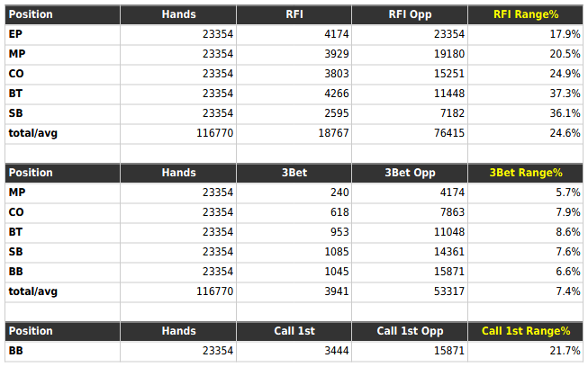Click the RFI Range% column header
588x367 pixels.
pyautogui.click(x=525, y=14)
